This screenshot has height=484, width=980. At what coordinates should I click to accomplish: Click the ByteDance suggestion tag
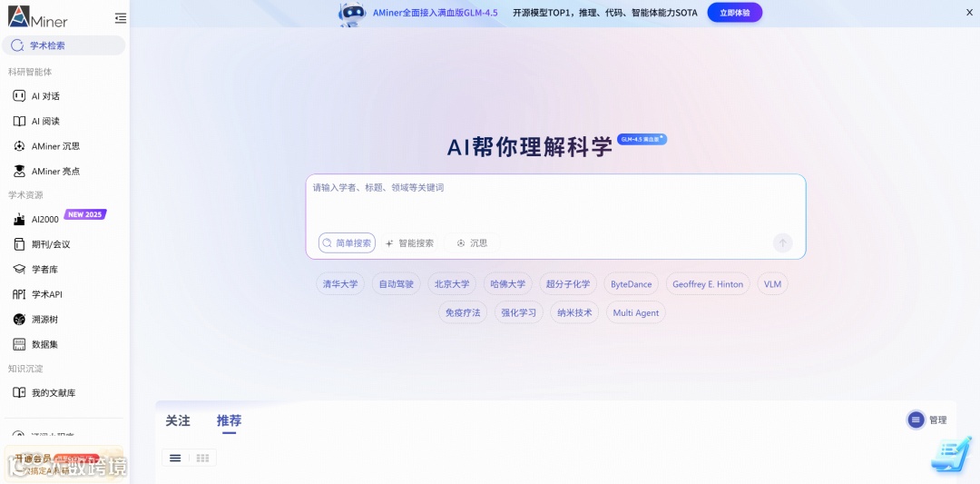(632, 284)
